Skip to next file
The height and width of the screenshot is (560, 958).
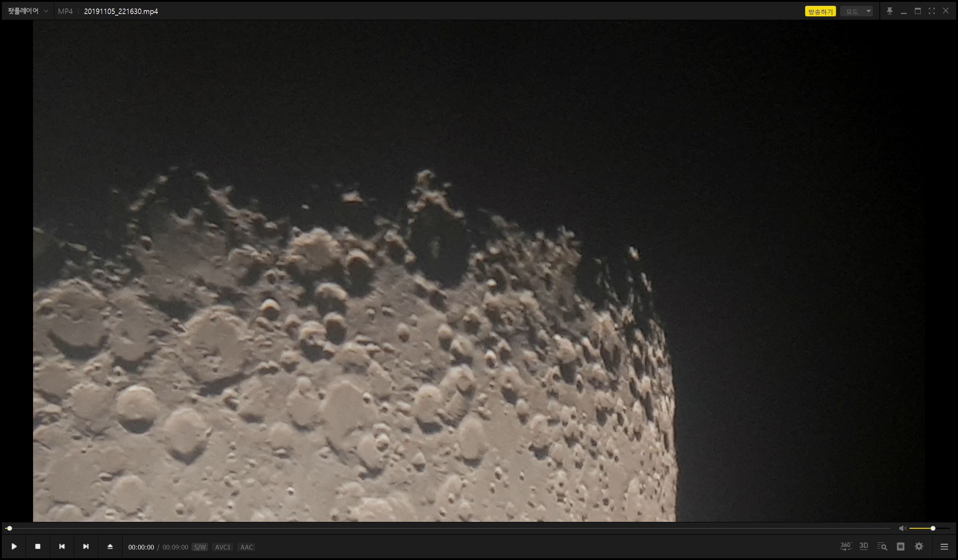86,546
